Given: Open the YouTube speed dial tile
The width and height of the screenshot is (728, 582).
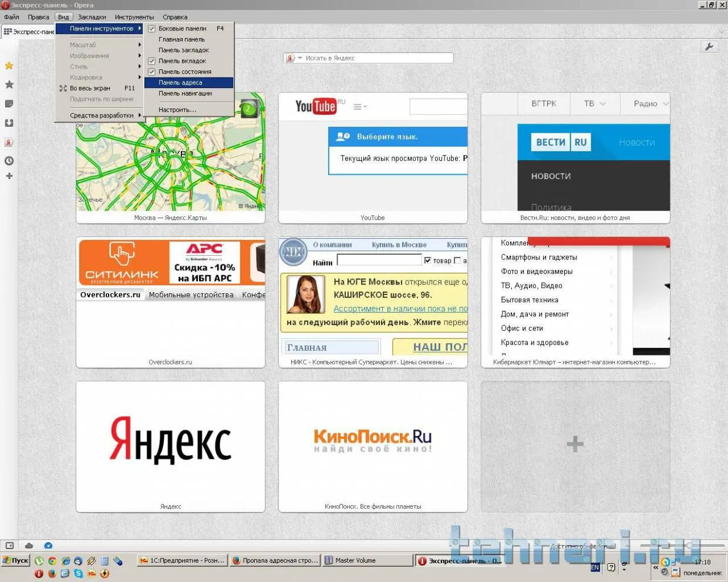Looking at the screenshot, I should pyautogui.click(x=373, y=158).
